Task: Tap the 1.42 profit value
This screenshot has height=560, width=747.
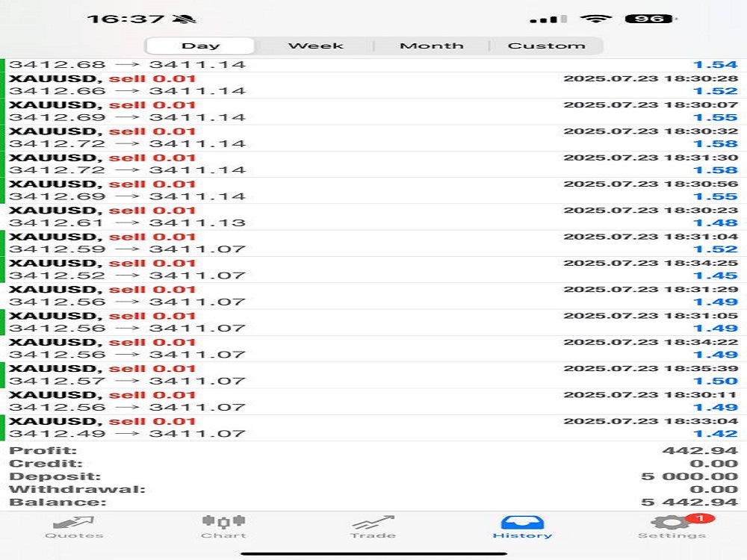Action: (715, 434)
